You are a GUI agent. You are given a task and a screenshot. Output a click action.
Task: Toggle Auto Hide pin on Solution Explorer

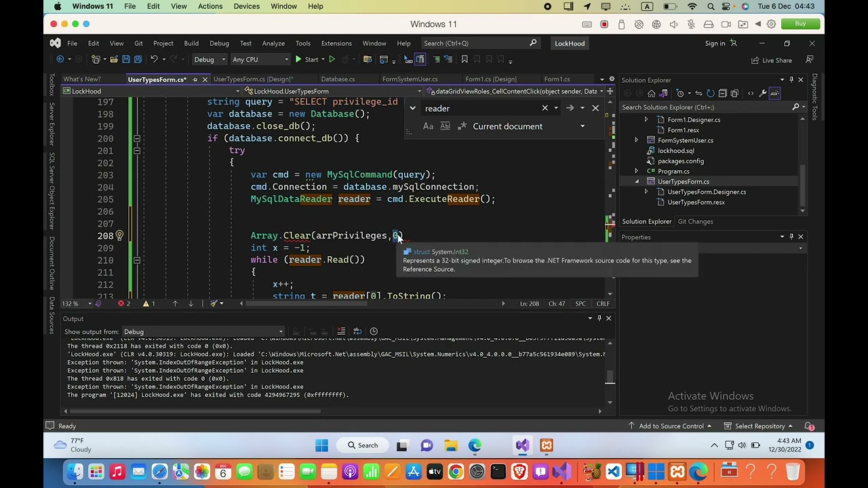791,80
